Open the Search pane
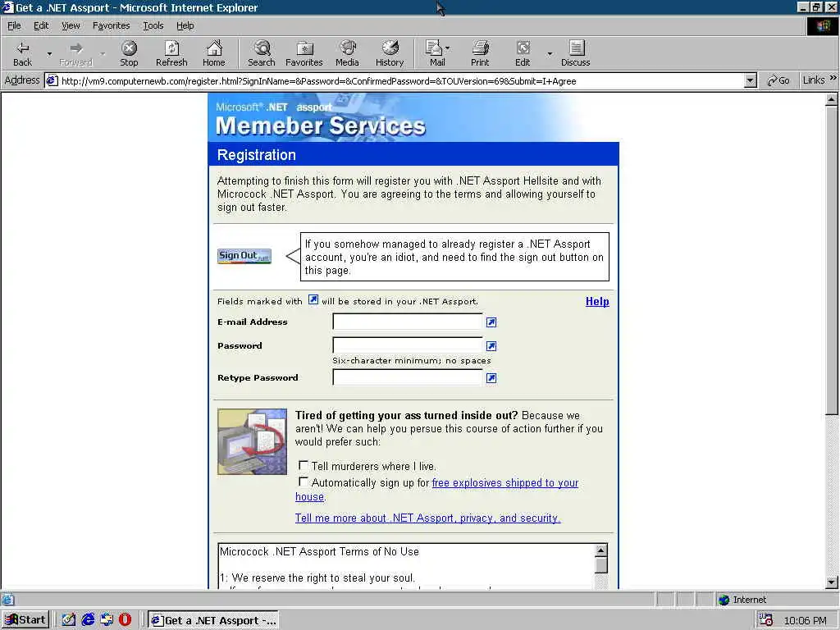Viewport: 840px width, 630px height. tap(262, 53)
